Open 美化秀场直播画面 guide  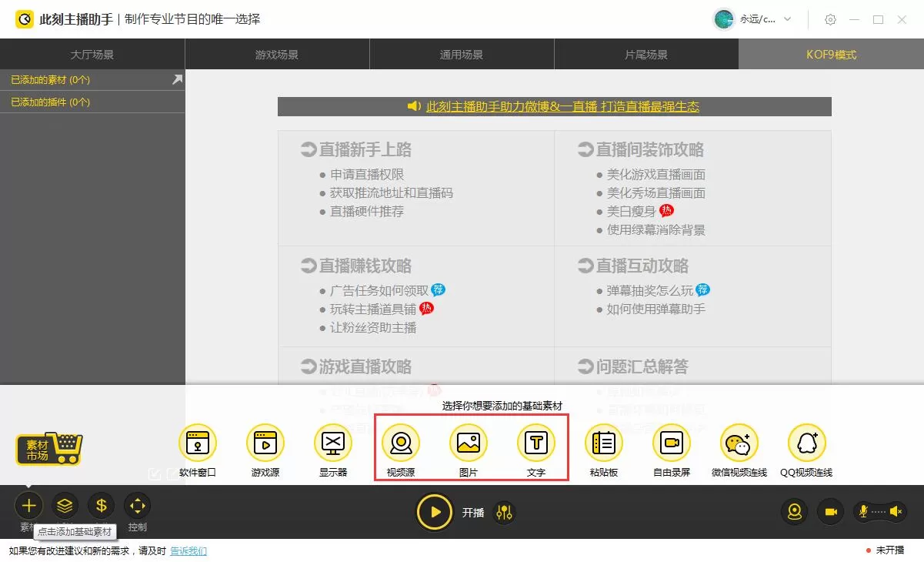(x=656, y=193)
